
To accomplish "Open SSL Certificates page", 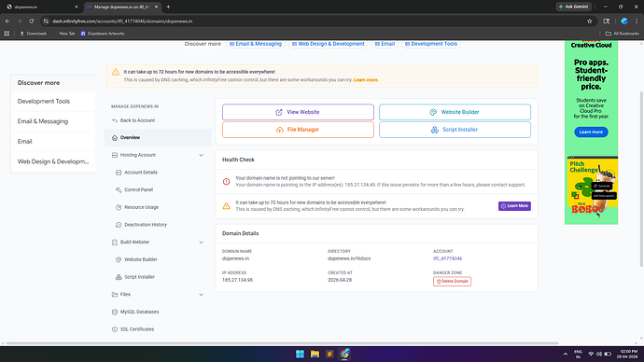I will [137, 329].
